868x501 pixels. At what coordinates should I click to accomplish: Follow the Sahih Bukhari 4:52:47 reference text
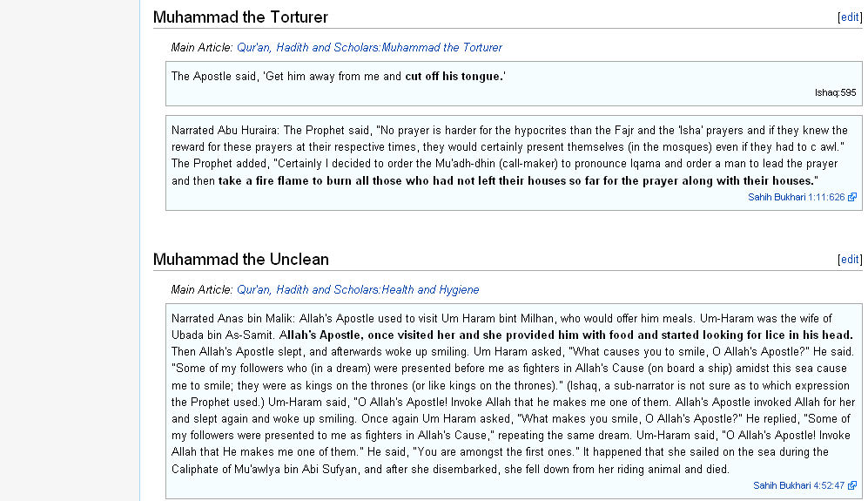pyautogui.click(x=798, y=485)
